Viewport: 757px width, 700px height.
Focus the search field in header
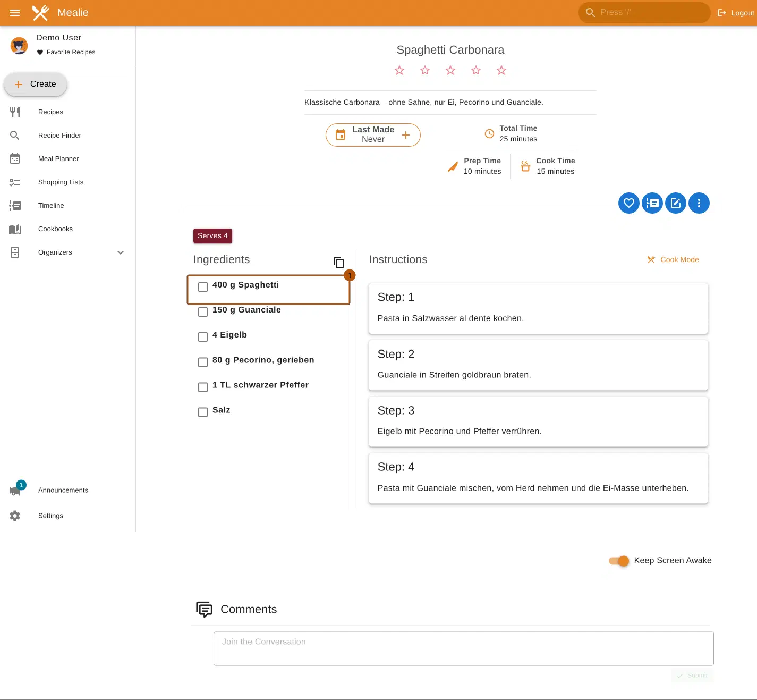pyautogui.click(x=644, y=12)
